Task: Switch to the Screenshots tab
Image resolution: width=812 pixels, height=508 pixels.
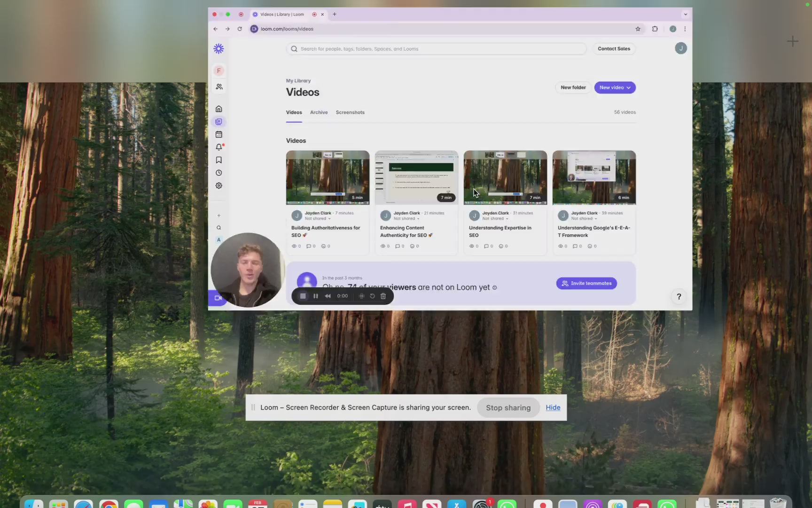Action: [350, 112]
